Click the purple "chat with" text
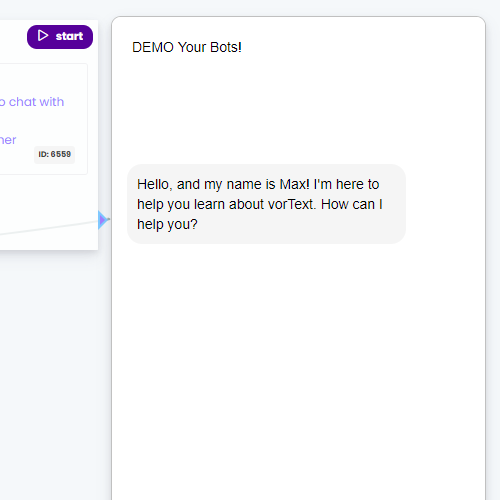The image size is (500, 500). 36,102
